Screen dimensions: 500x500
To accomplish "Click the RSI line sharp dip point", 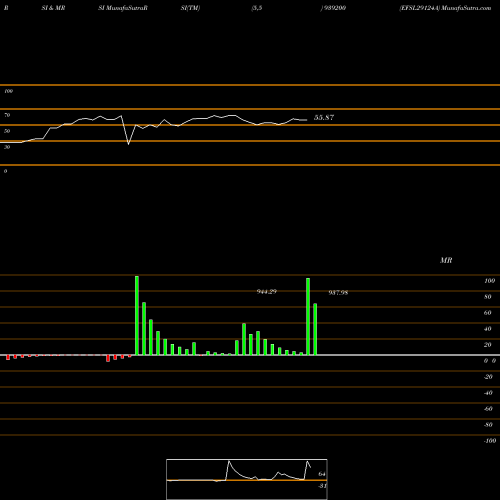I will tap(129, 144).
